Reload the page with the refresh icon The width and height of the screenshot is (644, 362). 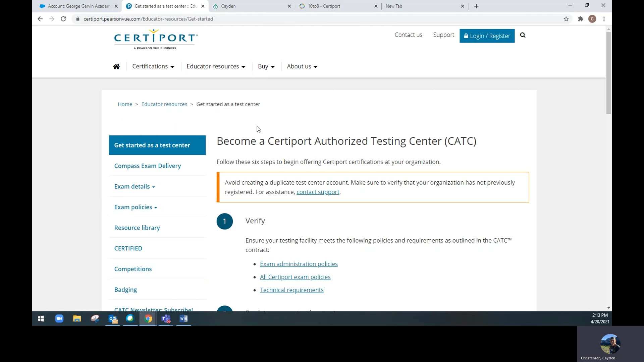(x=63, y=19)
